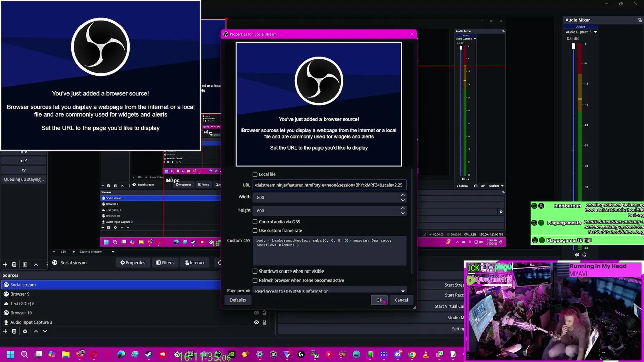Screen dimensions: 644x362
Task: Move source up with the arrow icon
Action: click(36, 331)
